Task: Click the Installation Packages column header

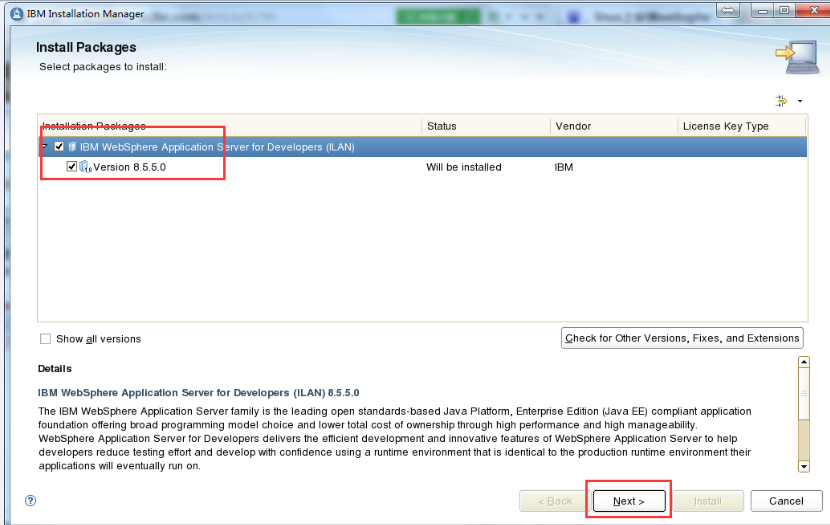Action: point(230,126)
